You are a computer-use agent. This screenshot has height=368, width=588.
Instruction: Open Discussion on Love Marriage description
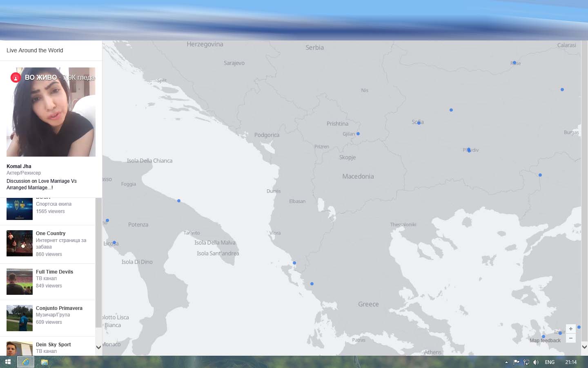(42, 184)
